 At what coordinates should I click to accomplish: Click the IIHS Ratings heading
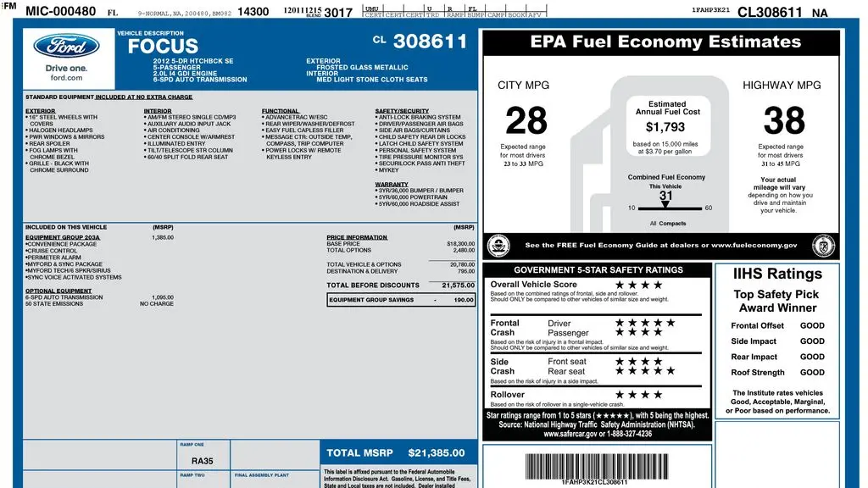pyautogui.click(x=777, y=274)
